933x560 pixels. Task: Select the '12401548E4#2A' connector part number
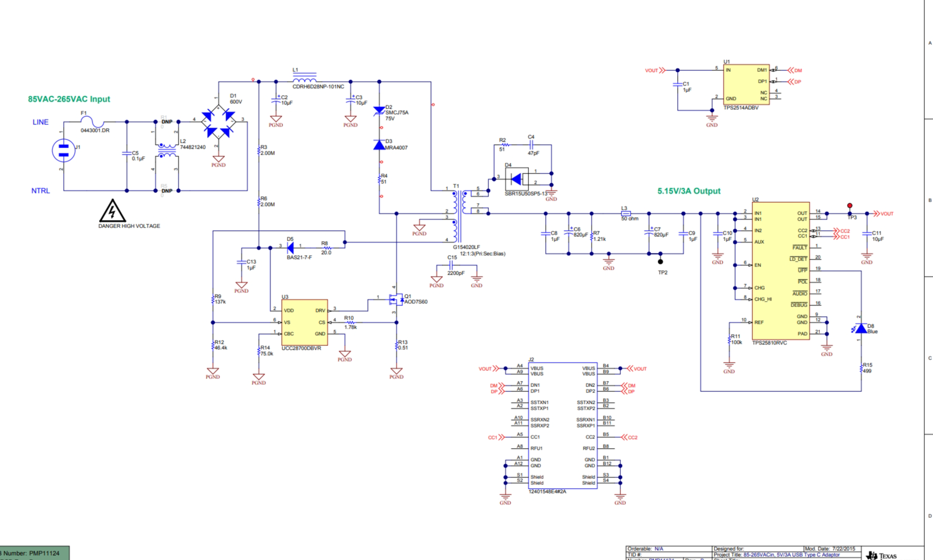pyautogui.click(x=547, y=492)
